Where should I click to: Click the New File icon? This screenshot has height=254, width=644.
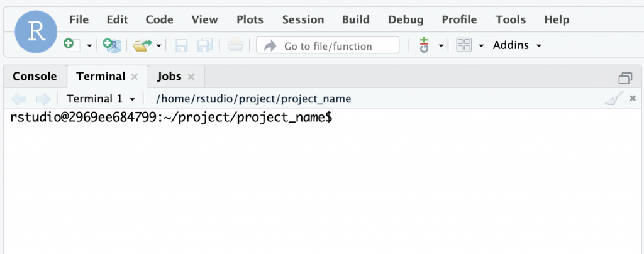point(70,45)
